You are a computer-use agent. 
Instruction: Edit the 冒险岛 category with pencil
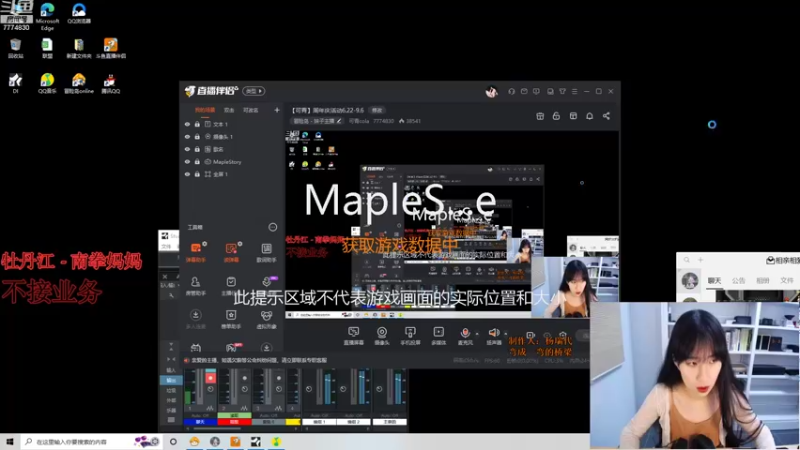339,121
